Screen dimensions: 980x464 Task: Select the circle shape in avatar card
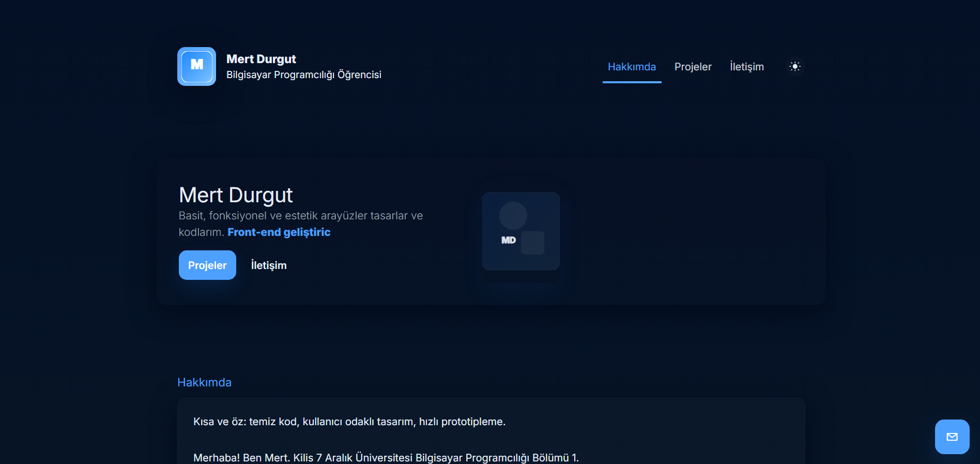click(513, 215)
